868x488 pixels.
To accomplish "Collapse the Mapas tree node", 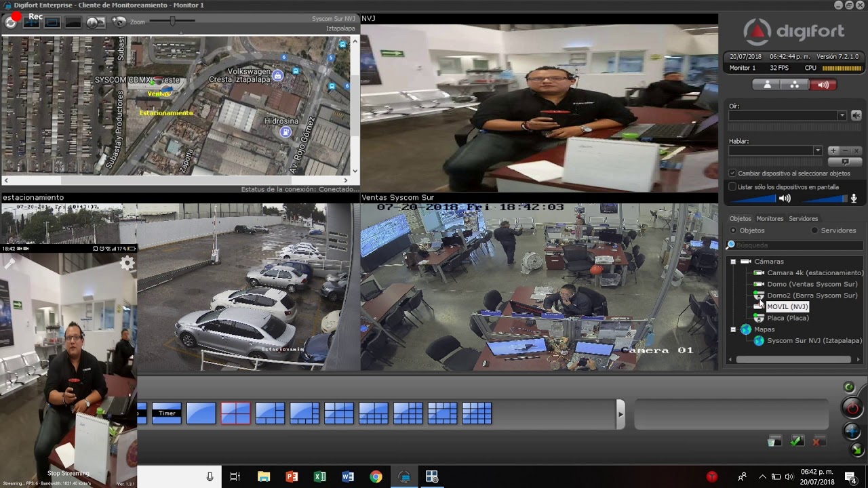I will coord(733,329).
